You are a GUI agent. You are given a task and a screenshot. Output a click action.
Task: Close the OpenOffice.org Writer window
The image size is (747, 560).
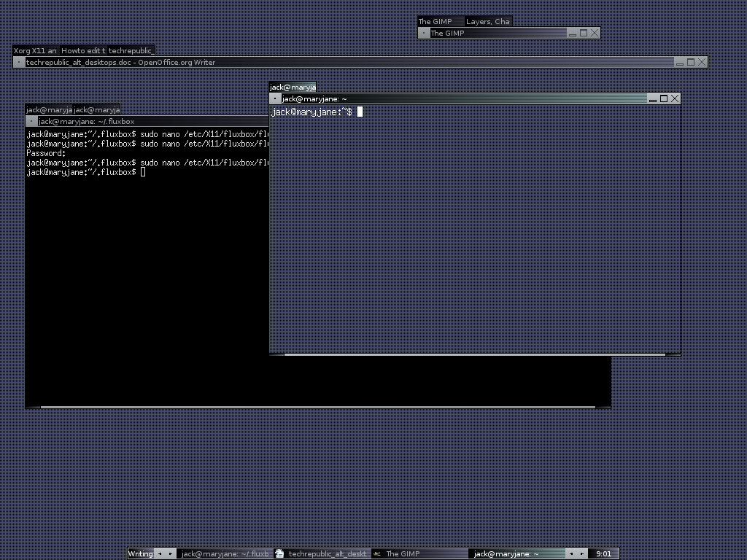pyautogui.click(x=702, y=62)
